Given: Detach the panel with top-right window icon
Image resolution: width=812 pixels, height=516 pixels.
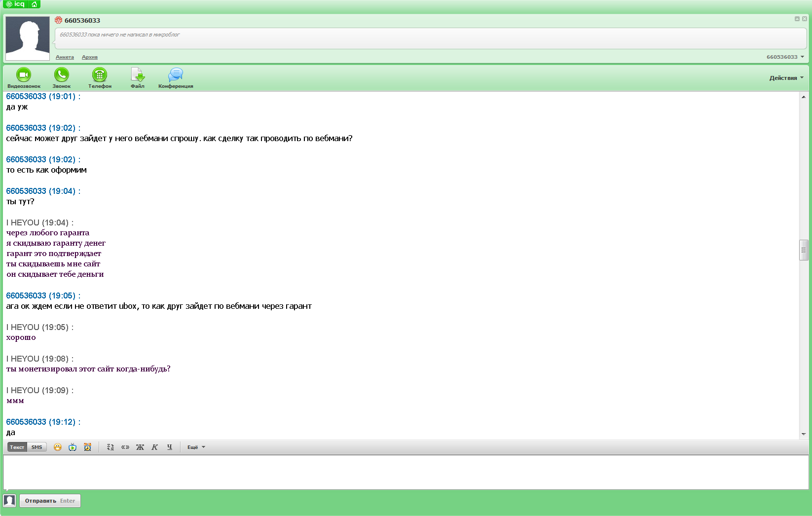Looking at the screenshot, I should point(797,19).
